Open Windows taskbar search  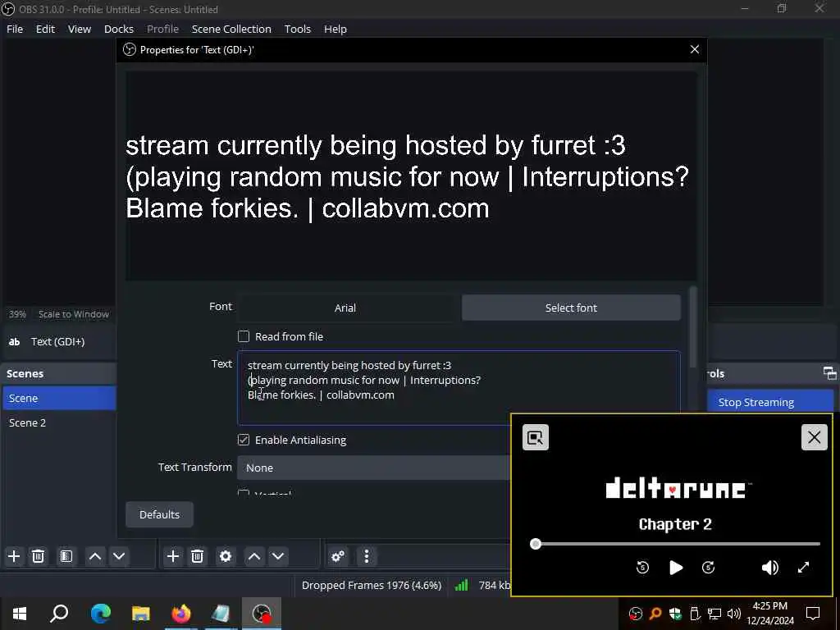tap(59, 613)
